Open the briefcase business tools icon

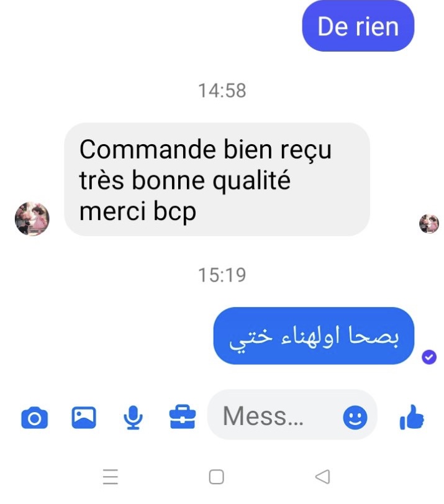[x=183, y=416]
